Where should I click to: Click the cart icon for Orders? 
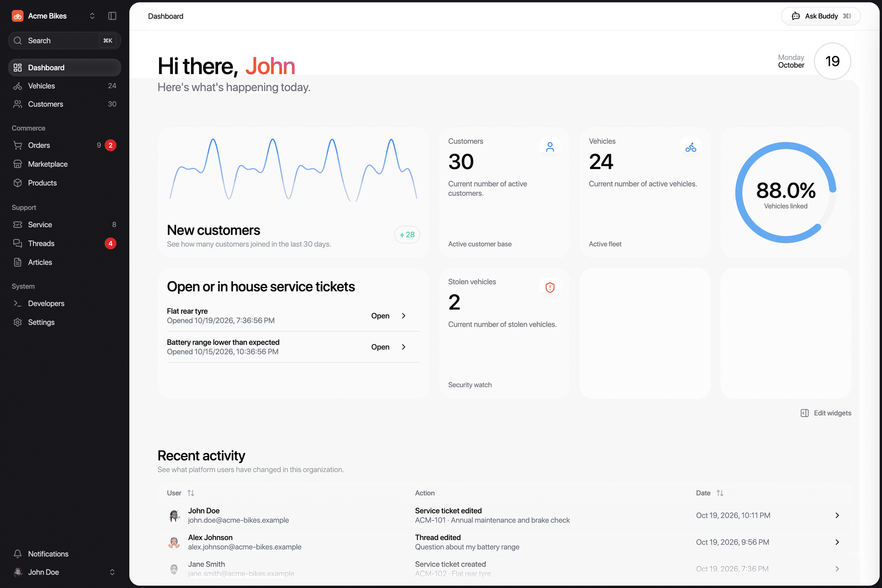(x=18, y=145)
